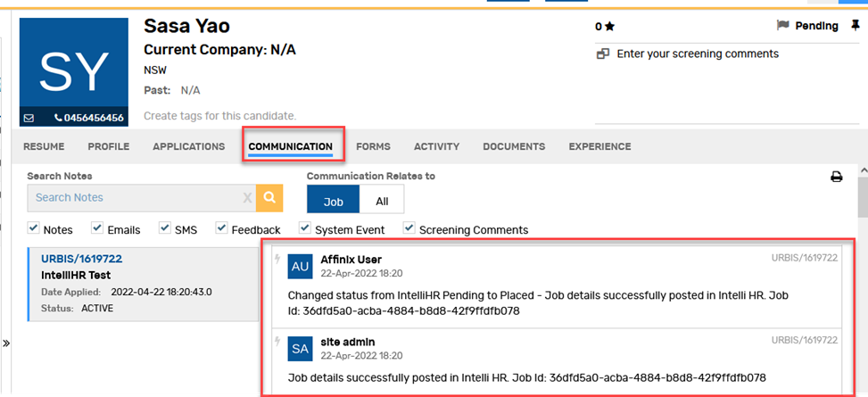Click the vertical scrollbar on the right

coord(862,203)
